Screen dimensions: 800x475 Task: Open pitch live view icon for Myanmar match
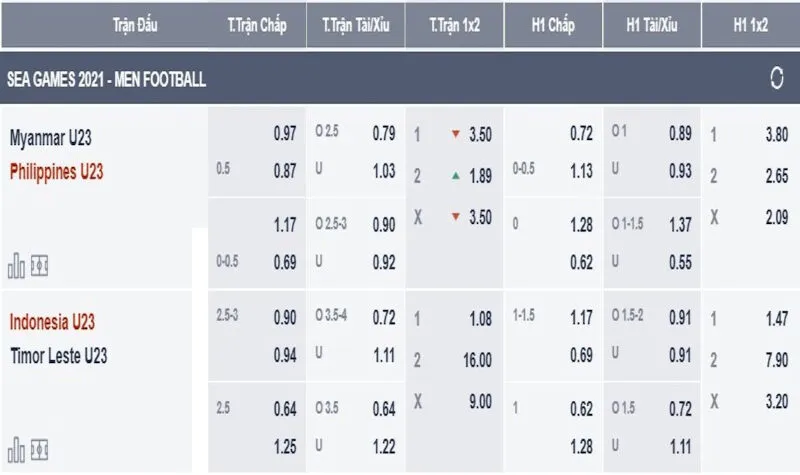(x=39, y=265)
